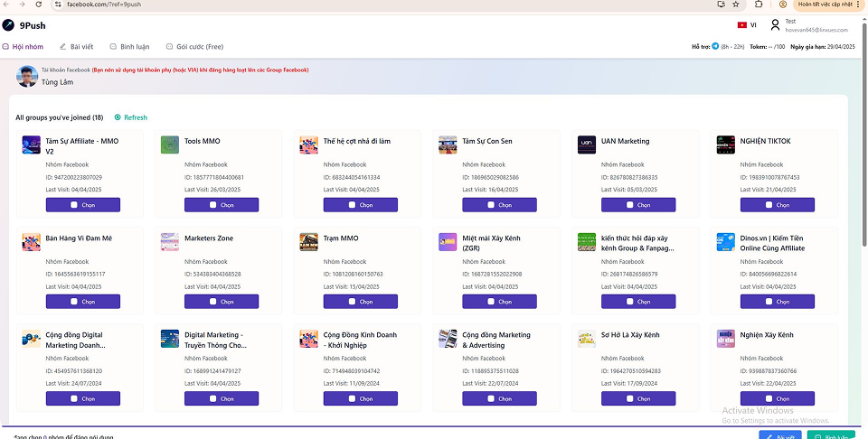Click the user account icon next to Test
Viewport: 868px width, 439px height.
click(775, 25)
